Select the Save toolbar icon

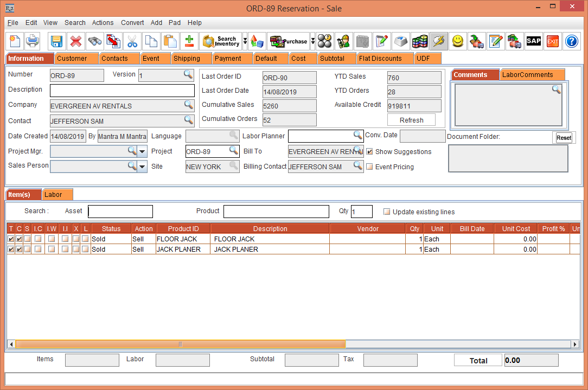click(57, 41)
